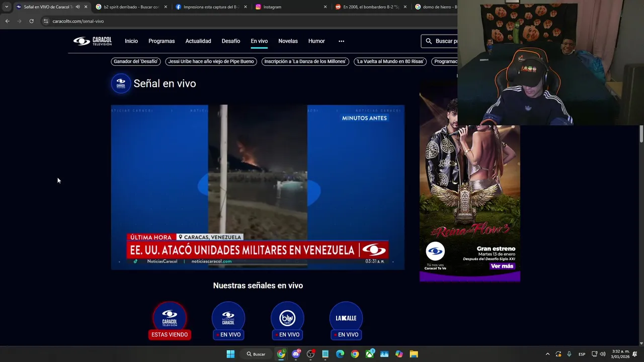The image size is (644, 362).
Task: Open the Programas menu item
Action: [162, 41]
